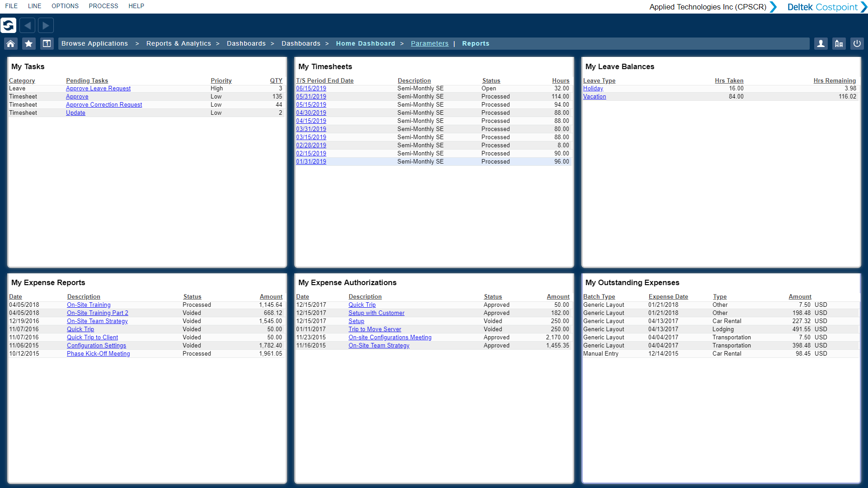Open the user profile icon

[821, 43]
